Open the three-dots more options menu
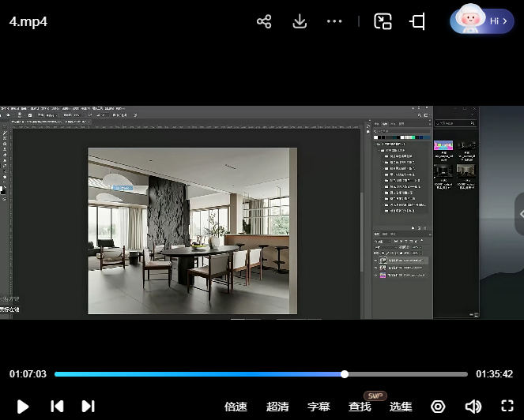 (x=334, y=21)
